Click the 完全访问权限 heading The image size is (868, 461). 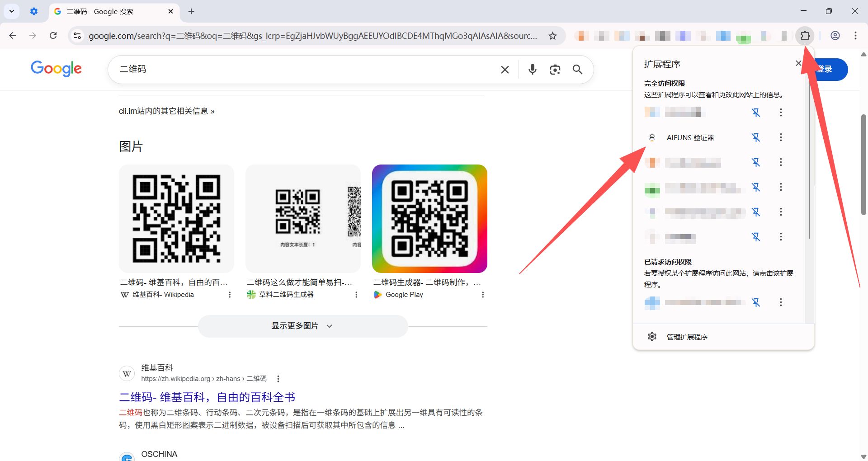665,84
